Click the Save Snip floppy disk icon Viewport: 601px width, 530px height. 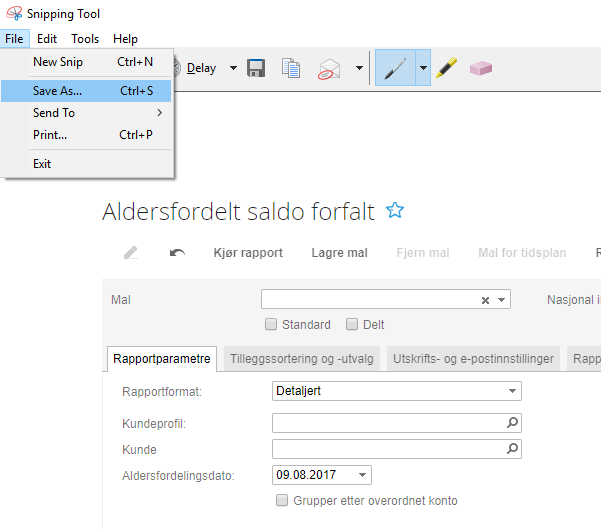(256, 68)
